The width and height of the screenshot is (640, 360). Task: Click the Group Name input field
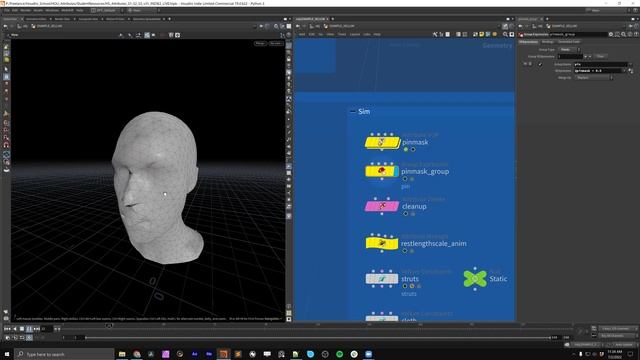[600, 64]
